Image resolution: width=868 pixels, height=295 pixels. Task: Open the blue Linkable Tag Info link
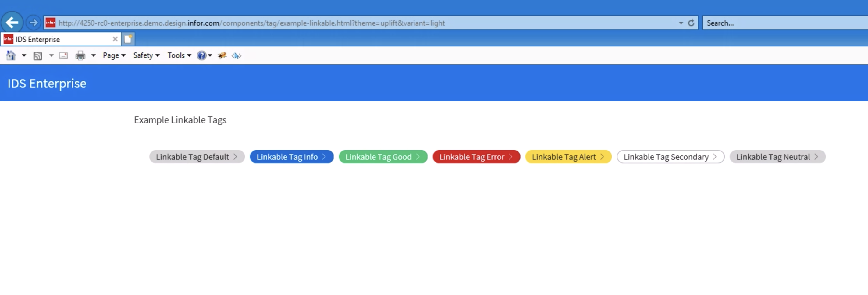point(292,157)
